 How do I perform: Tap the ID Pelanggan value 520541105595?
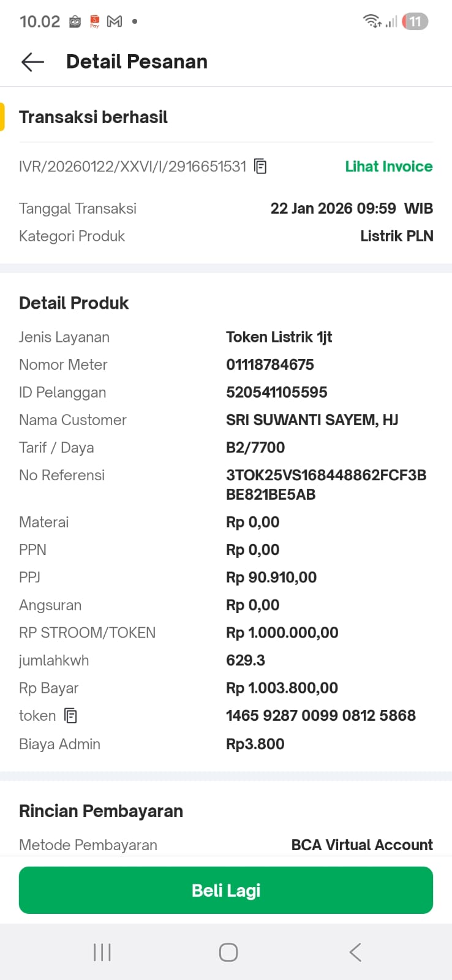(276, 393)
